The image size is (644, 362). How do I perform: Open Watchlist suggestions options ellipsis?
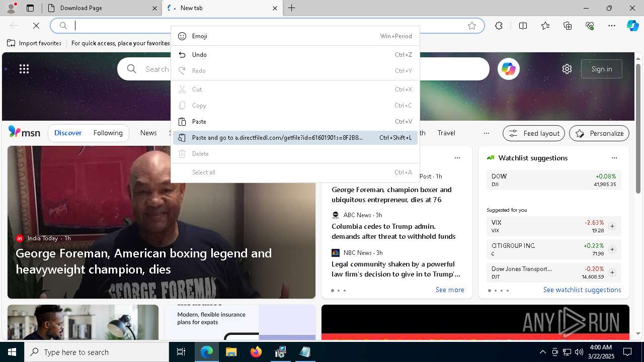tap(614, 158)
